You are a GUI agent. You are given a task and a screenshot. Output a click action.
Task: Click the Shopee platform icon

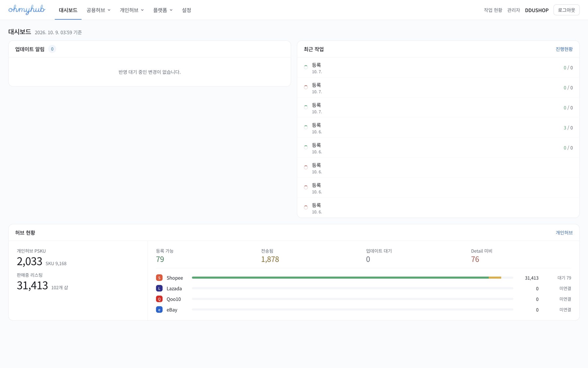click(159, 278)
